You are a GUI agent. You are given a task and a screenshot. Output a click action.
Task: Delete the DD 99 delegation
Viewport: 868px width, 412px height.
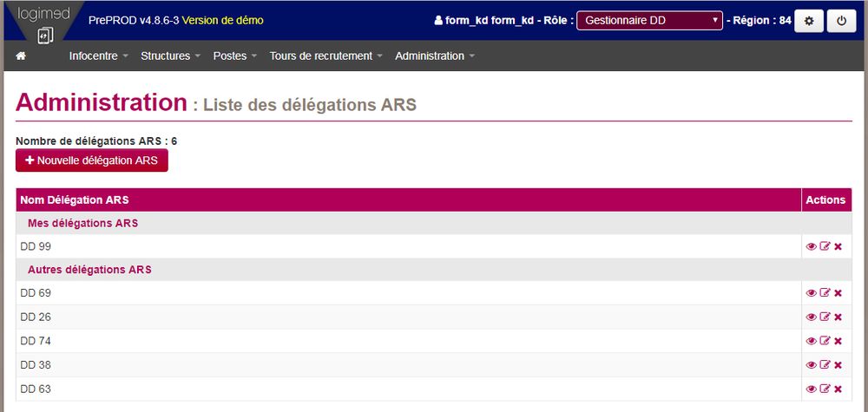click(838, 246)
